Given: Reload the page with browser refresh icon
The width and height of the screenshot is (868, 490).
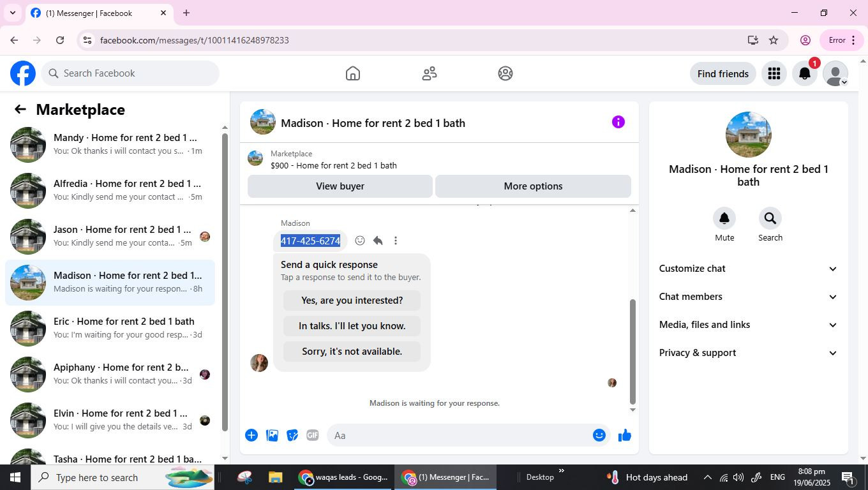Looking at the screenshot, I should [x=60, y=40].
